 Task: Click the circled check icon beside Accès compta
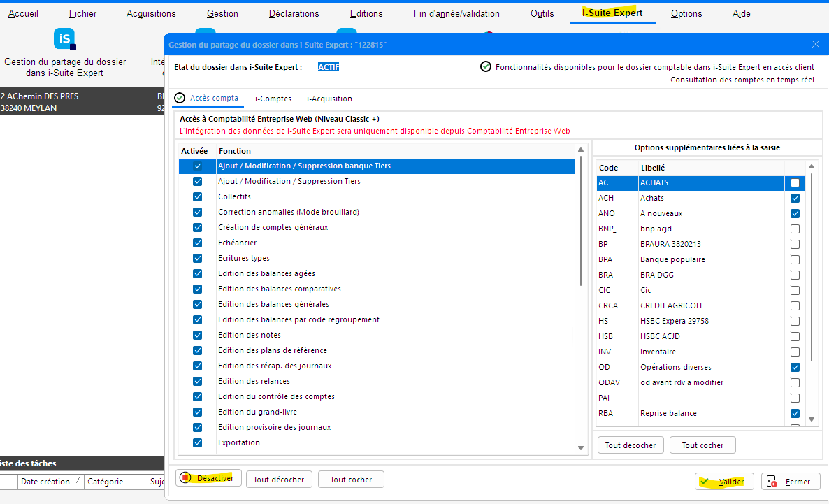180,98
